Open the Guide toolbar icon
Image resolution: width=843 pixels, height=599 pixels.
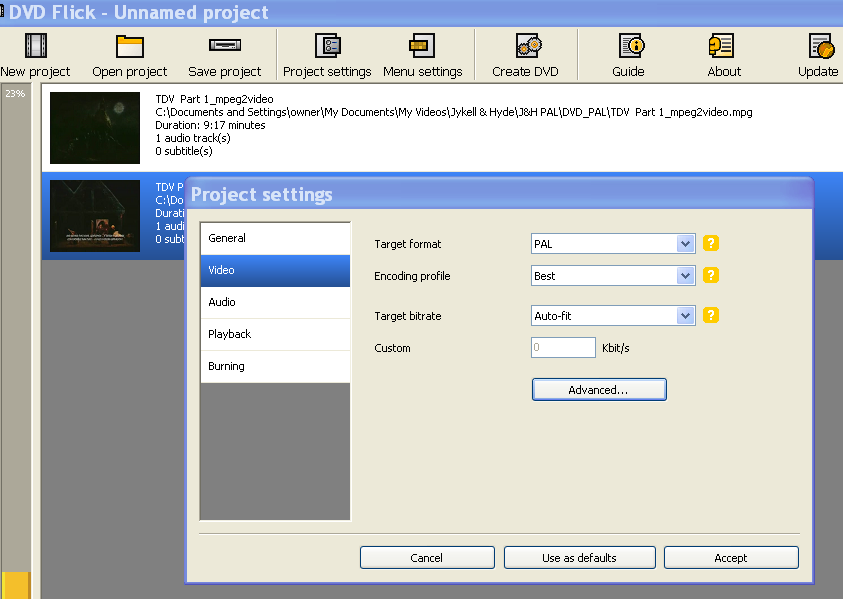(631, 46)
